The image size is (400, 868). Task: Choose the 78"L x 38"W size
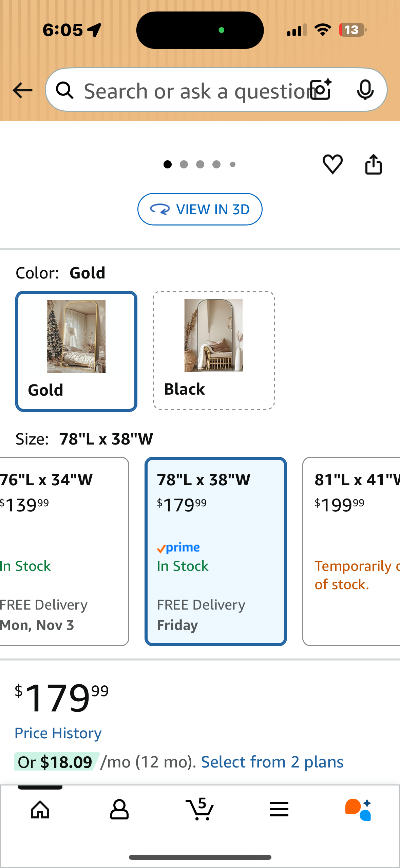pyautogui.click(x=216, y=551)
